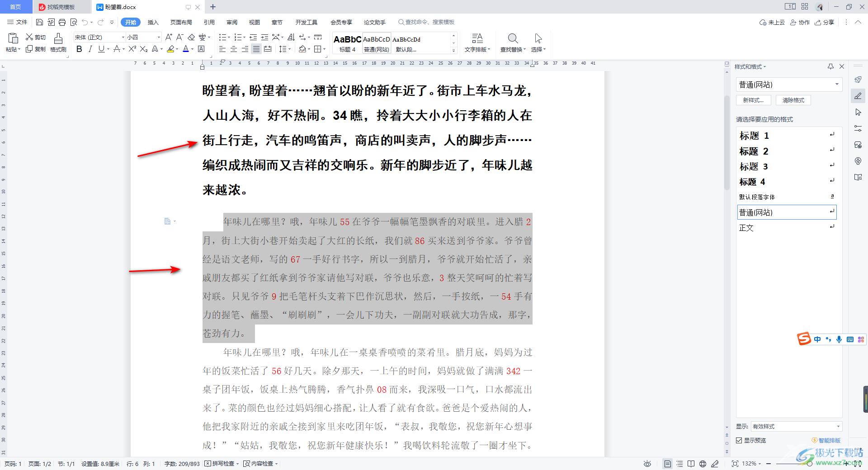Activate the Format Painter (格式刷) tool

click(x=58, y=43)
